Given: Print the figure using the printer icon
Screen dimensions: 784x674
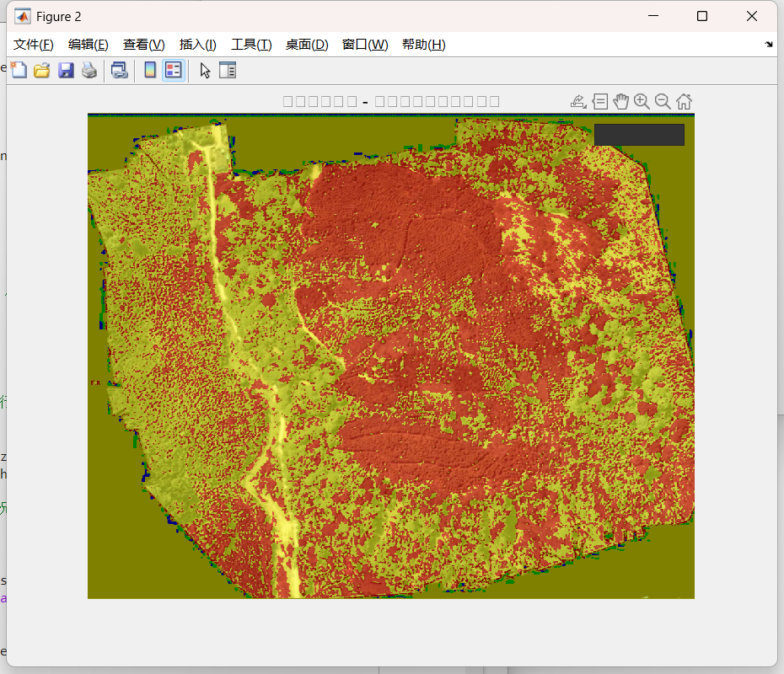Looking at the screenshot, I should tap(89, 71).
